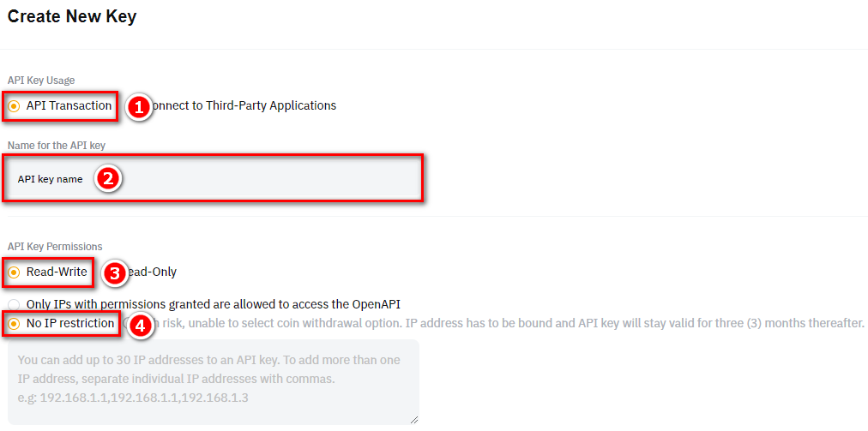This screenshot has height=431, width=868.
Task: Click the red step 1 badge
Action: click(137, 107)
